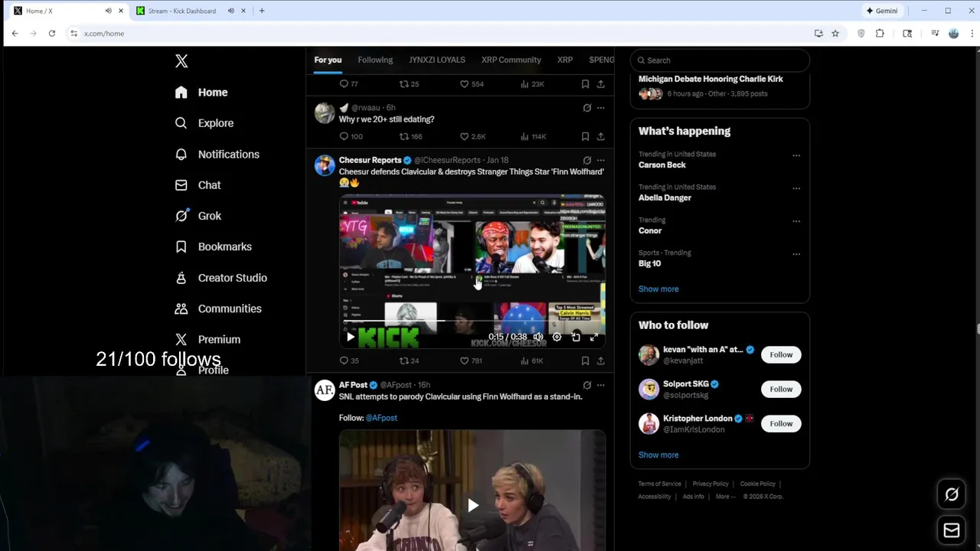Open Creator Studio in sidebar
The image size is (980, 551).
pos(220,278)
